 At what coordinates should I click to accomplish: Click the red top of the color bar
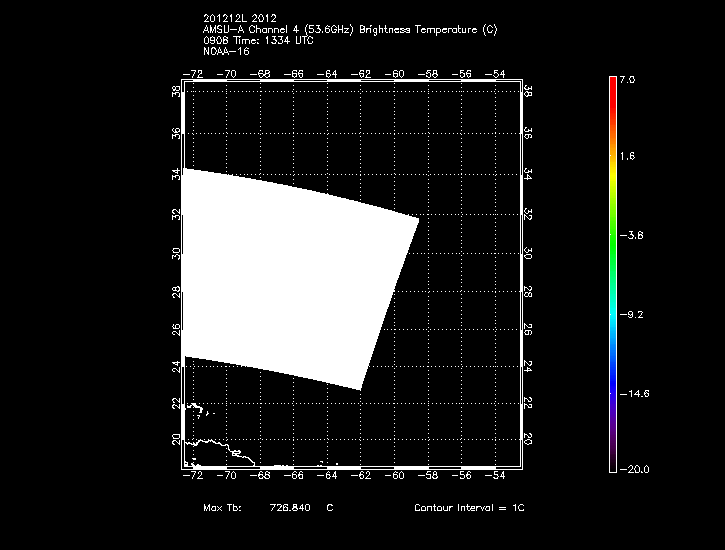[613, 84]
